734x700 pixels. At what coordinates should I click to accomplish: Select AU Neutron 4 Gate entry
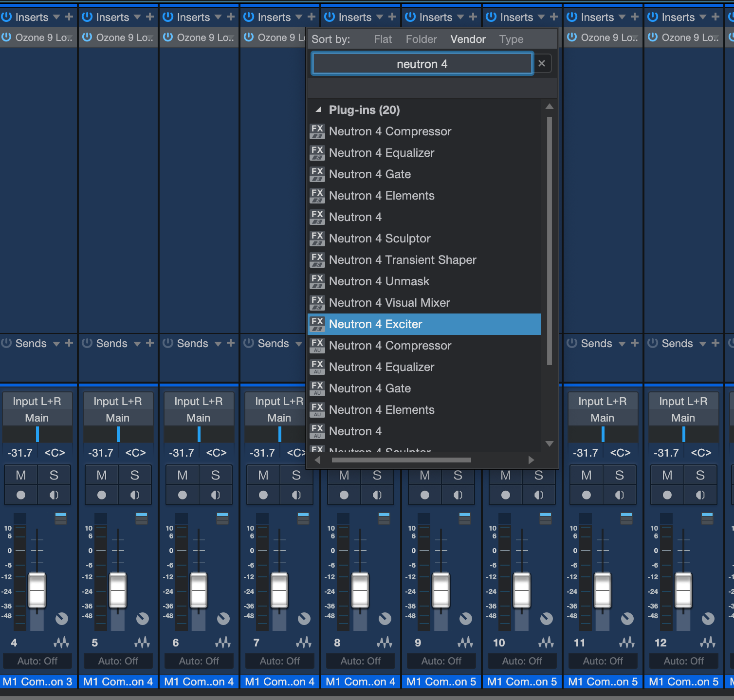point(424,388)
